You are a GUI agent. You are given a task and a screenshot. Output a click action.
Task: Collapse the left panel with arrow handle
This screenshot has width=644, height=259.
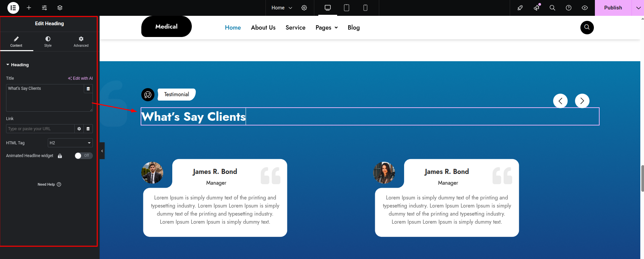[102, 151]
